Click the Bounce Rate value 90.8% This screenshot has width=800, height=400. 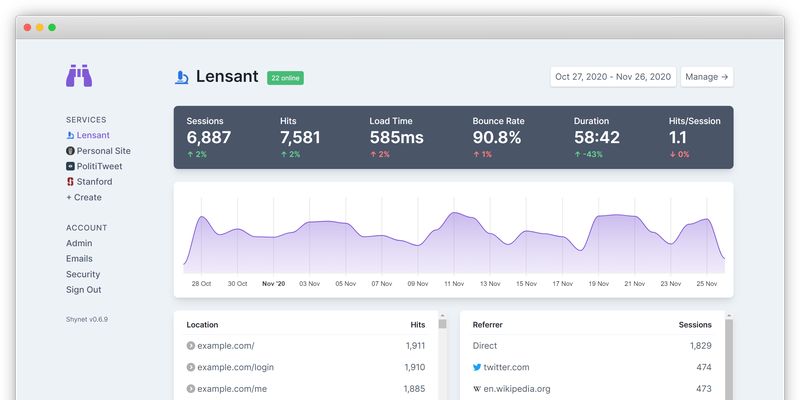496,138
